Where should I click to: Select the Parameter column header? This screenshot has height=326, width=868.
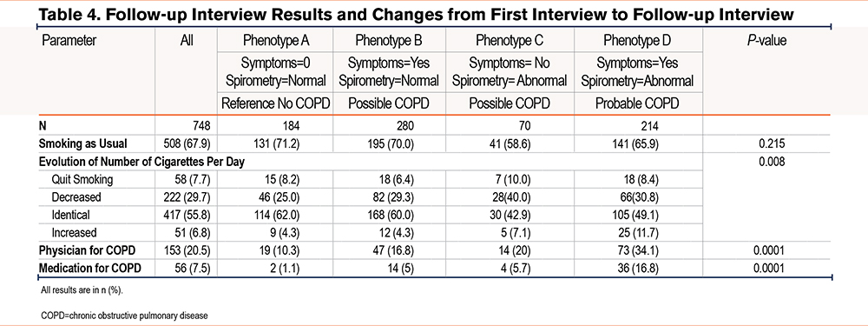tap(69, 41)
